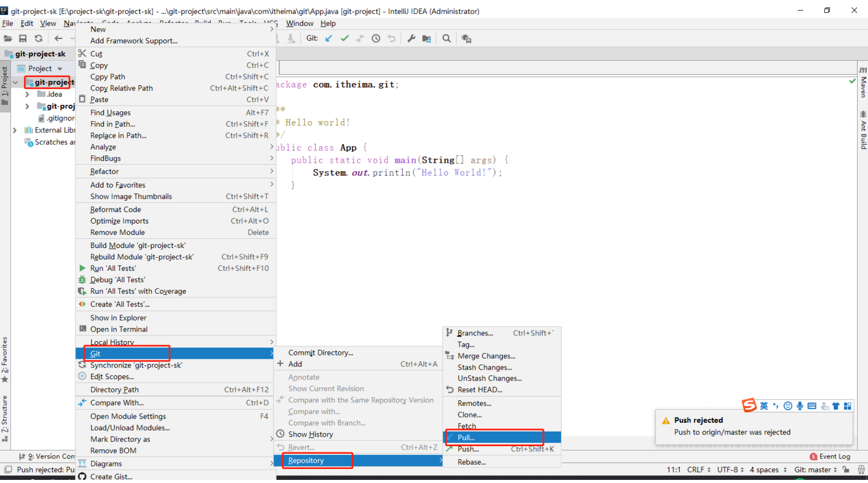Image resolution: width=868 pixels, height=483 pixels.
Task: Click the search everywhere magnifier icon
Action: [446, 38]
